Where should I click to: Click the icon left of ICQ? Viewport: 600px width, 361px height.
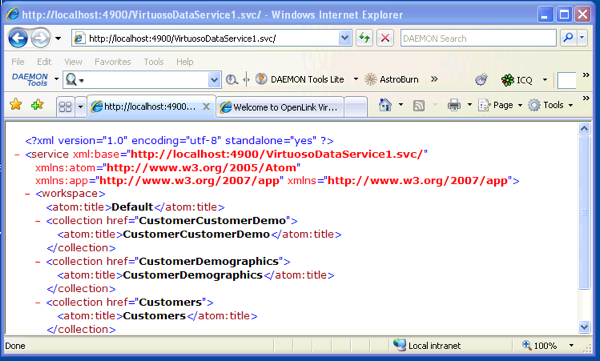tap(481, 80)
